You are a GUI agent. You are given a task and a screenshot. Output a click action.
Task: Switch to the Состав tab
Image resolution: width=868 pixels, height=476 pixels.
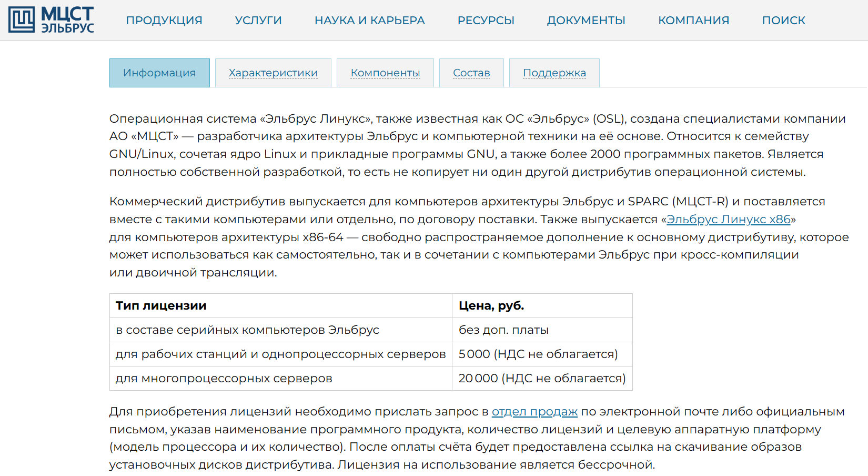click(471, 73)
